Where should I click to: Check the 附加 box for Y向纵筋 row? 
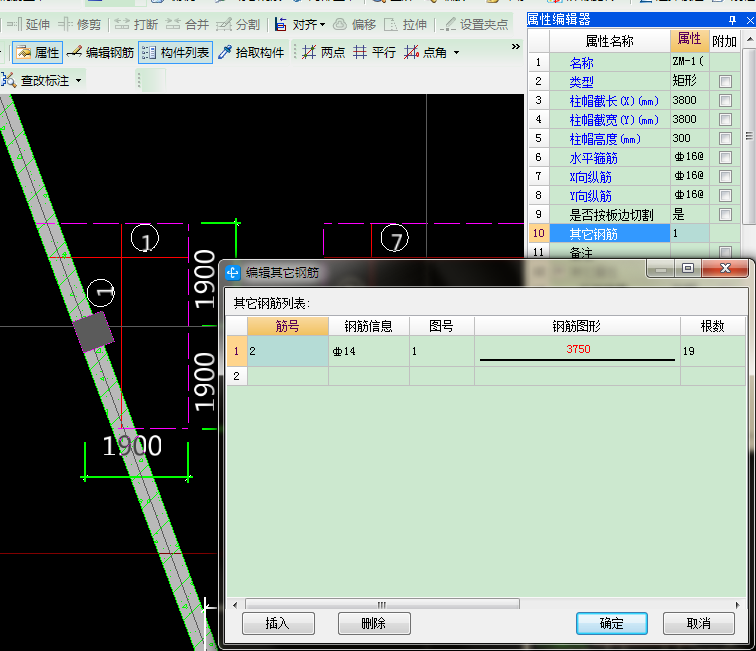[725, 195]
